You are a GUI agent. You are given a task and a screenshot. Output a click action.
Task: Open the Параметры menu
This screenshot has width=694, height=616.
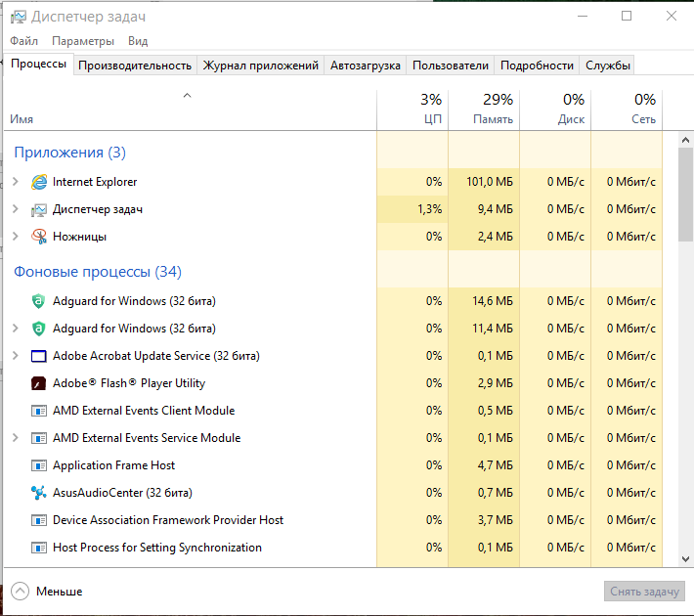[x=83, y=41]
